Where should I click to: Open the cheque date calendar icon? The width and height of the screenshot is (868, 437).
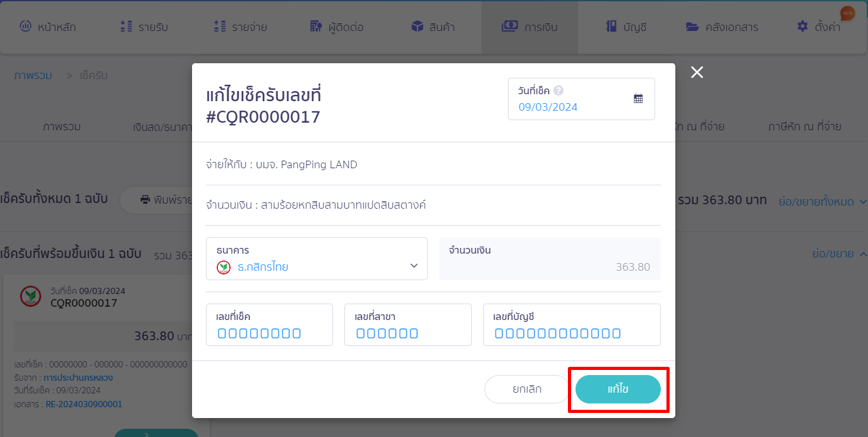[638, 99]
